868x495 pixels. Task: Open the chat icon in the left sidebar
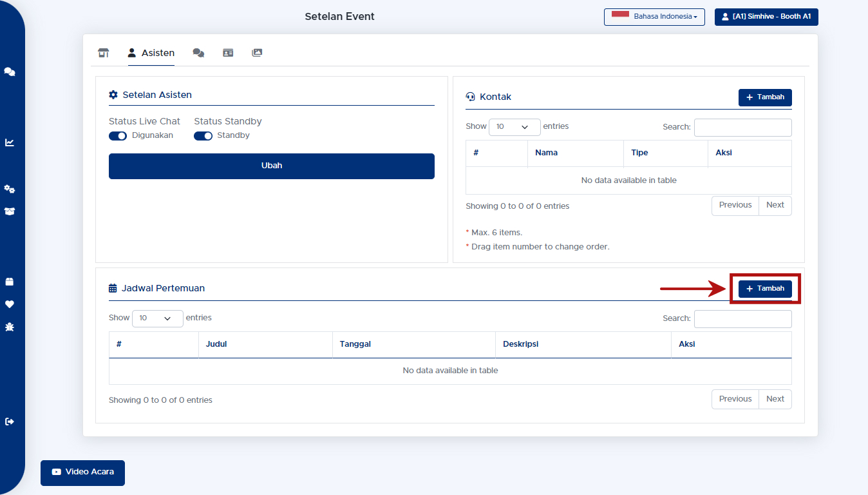[10, 72]
